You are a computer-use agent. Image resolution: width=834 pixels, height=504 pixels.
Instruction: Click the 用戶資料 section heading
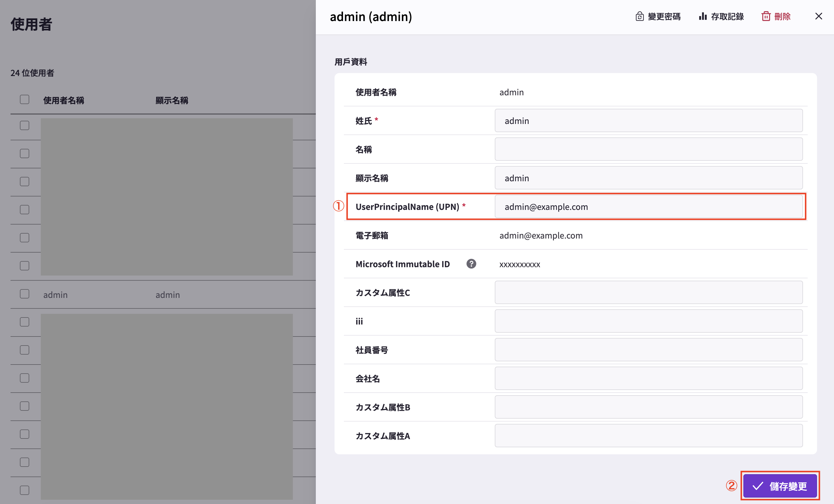pos(351,62)
